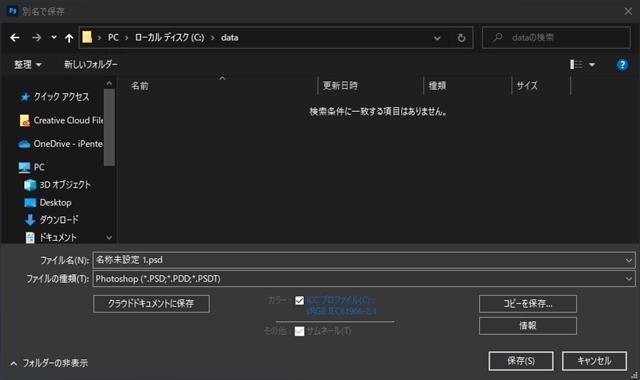
Task: Change the view layout icon
Action: [x=576, y=64]
